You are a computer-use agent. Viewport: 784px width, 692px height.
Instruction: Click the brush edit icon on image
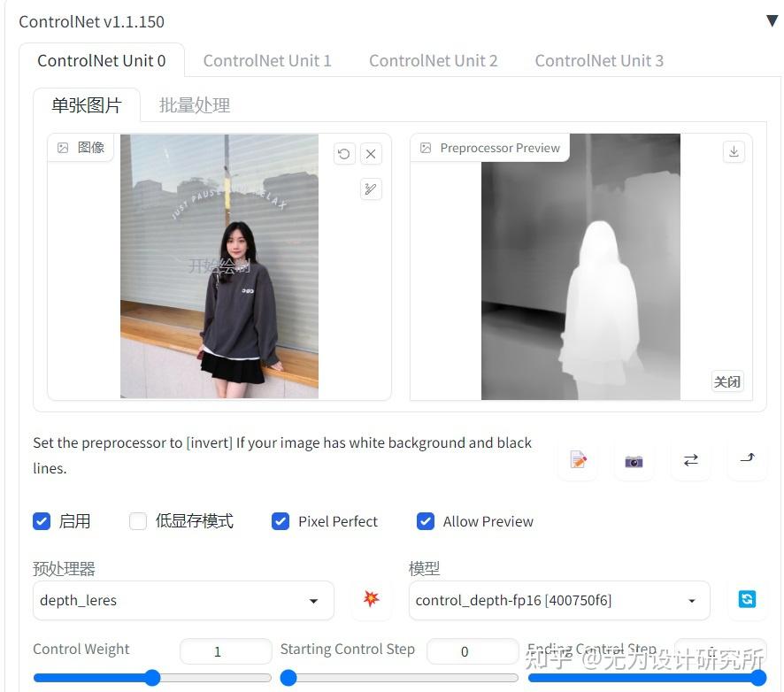click(x=371, y=189)
